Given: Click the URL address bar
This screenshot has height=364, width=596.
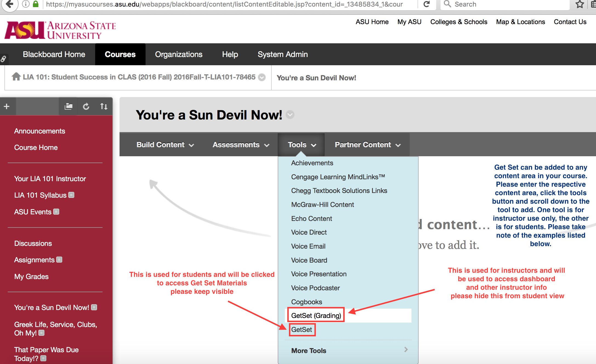Looking at the screenshot, I should click(224, 4).
